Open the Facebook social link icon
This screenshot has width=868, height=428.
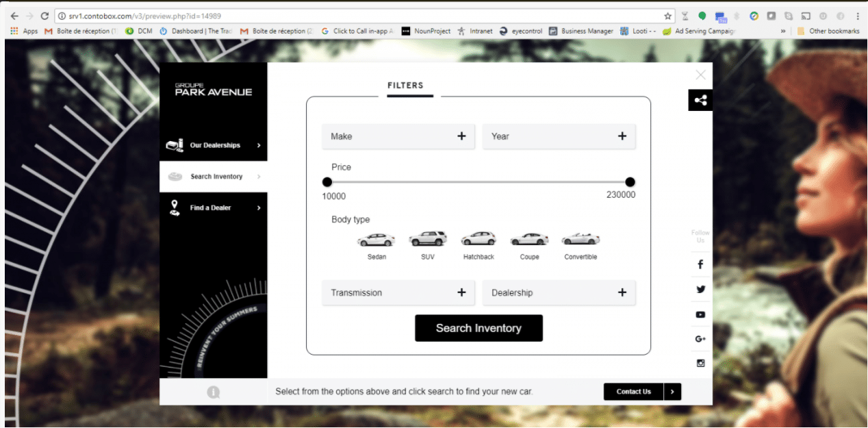point(700,264)
